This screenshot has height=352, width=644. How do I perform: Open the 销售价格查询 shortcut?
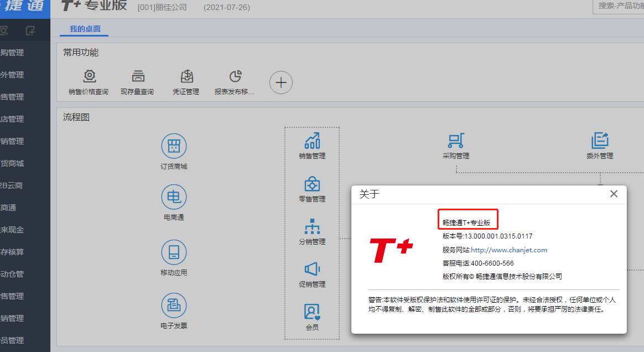click(x=89, y=82)
